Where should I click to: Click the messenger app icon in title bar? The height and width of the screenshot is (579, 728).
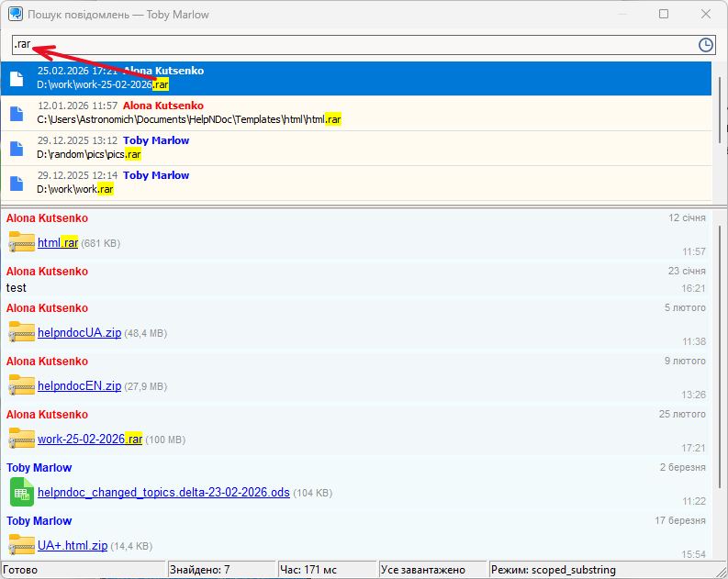16,14
